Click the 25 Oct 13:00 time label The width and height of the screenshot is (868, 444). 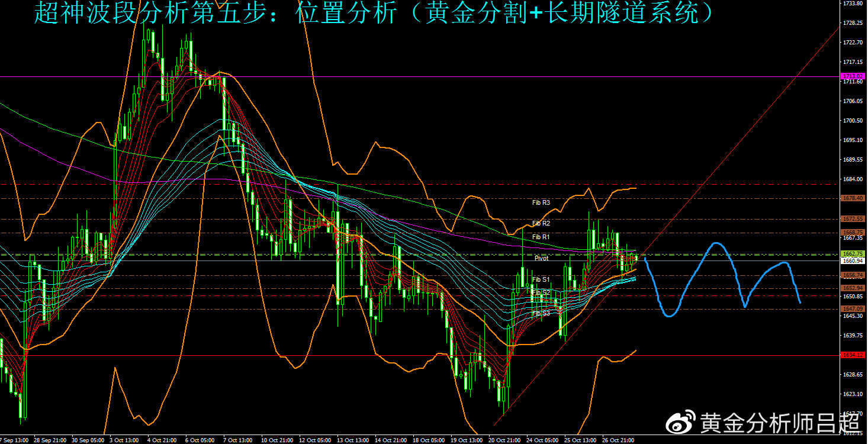pos(579,440)
